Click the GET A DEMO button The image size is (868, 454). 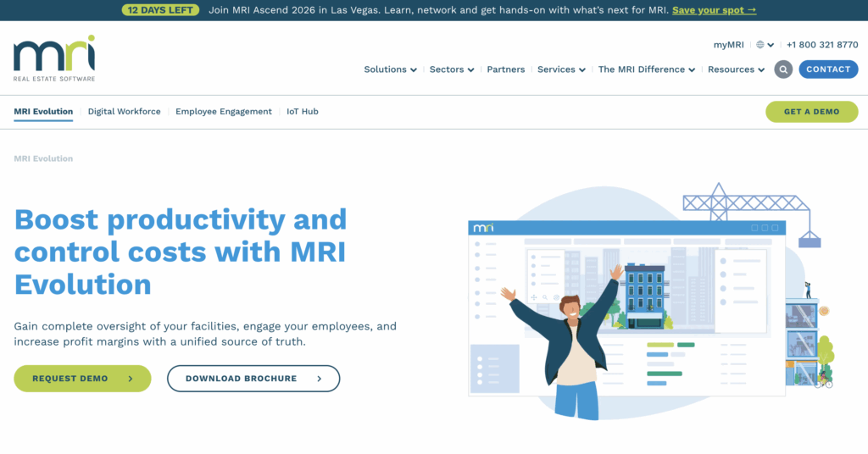pos(811,112)
